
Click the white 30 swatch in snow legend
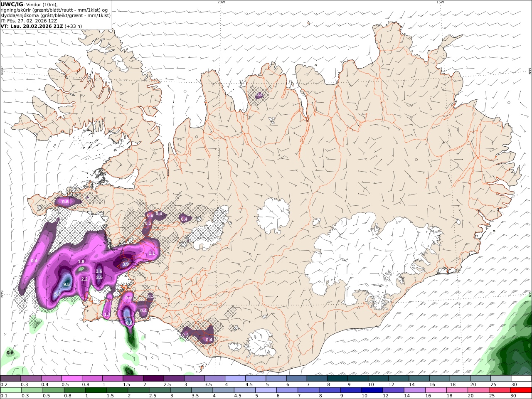pos(521,379)
